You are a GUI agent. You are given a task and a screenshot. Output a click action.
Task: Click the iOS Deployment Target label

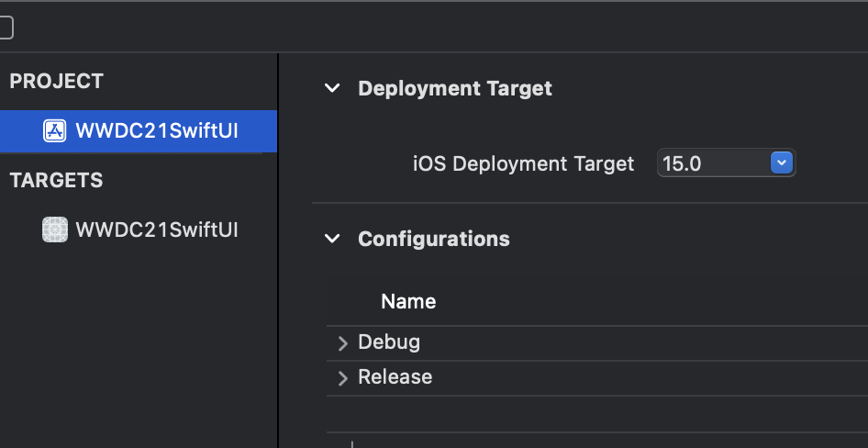click(x=523, y=164)
